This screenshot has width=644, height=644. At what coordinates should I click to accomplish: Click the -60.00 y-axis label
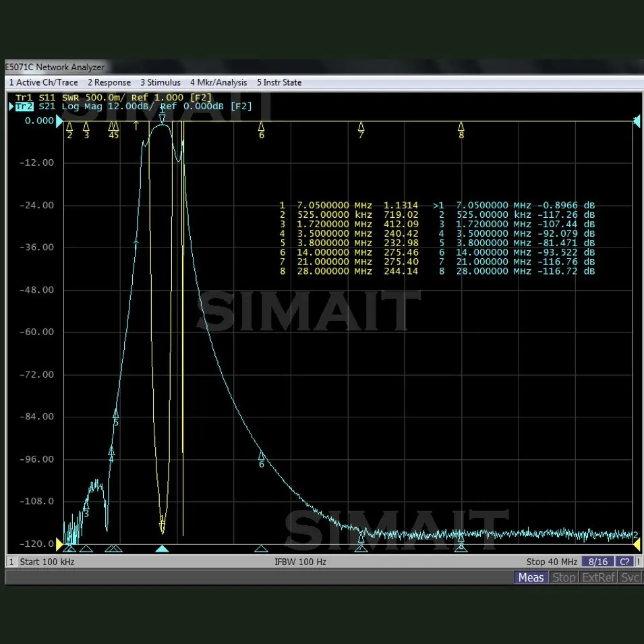tap(36, 332)
